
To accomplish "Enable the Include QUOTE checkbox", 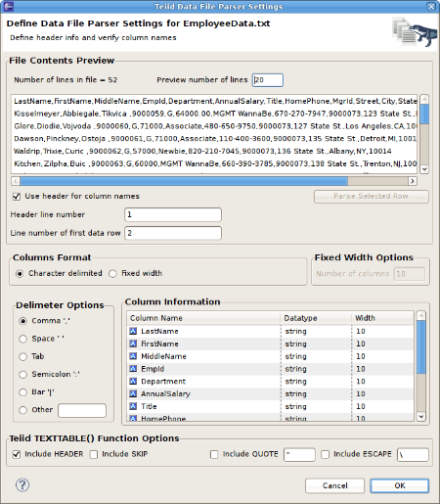I will (214, 454).
